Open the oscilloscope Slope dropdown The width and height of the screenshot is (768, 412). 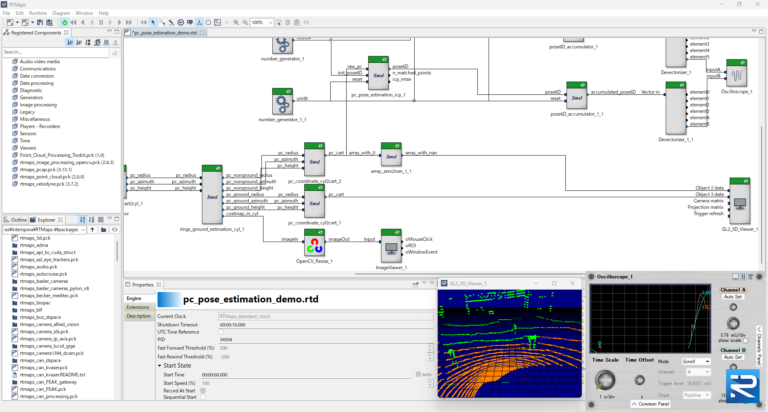[696, 395]
